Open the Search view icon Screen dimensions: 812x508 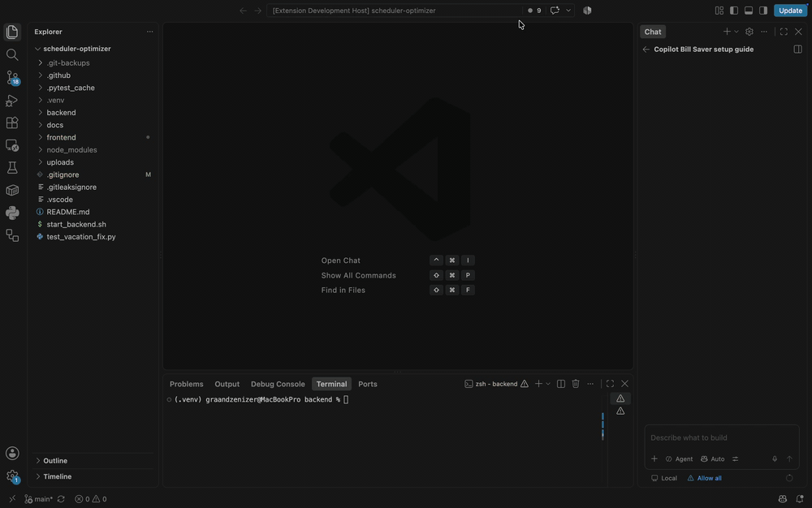coord(12,55)
